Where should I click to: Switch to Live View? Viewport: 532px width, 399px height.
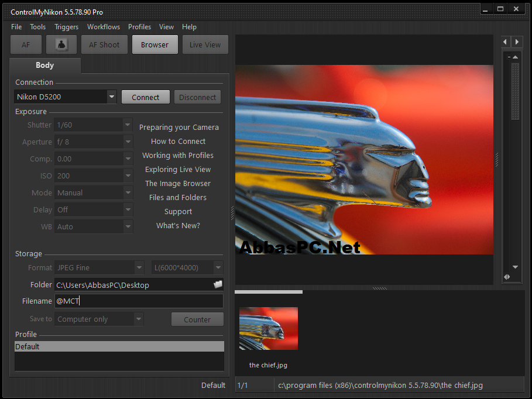[x=205, y=44]
